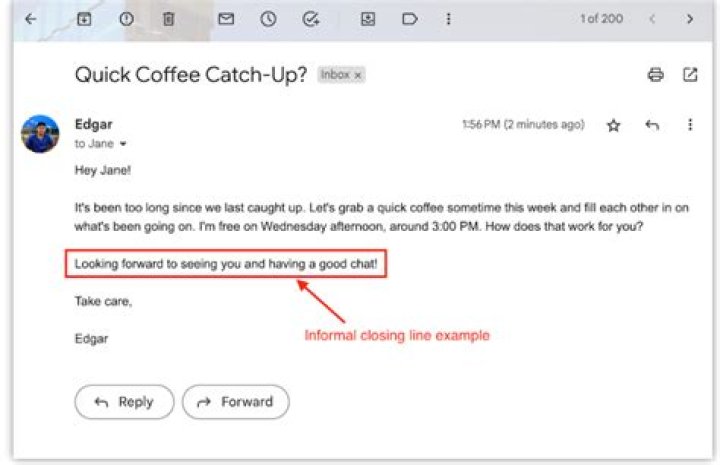Go to the older email arrow

tap(689, 19)
